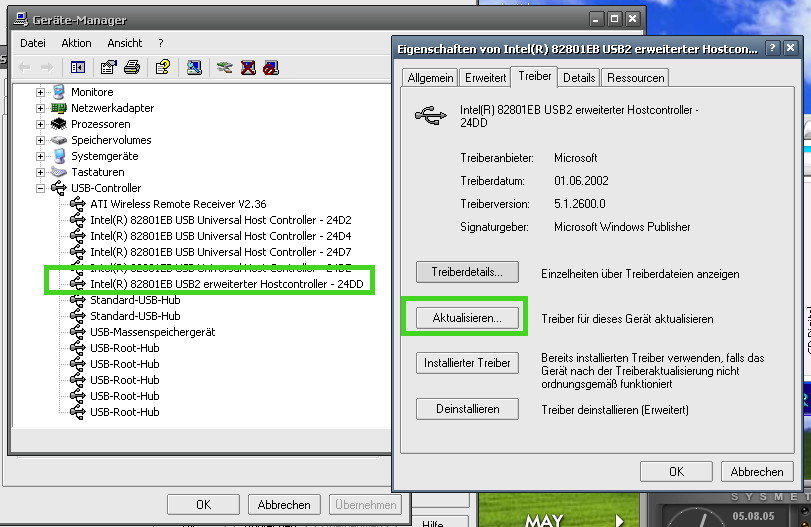Switch to the Allgemein tab
This screenshot has height=527, width=811.
(x=430, y=78)
